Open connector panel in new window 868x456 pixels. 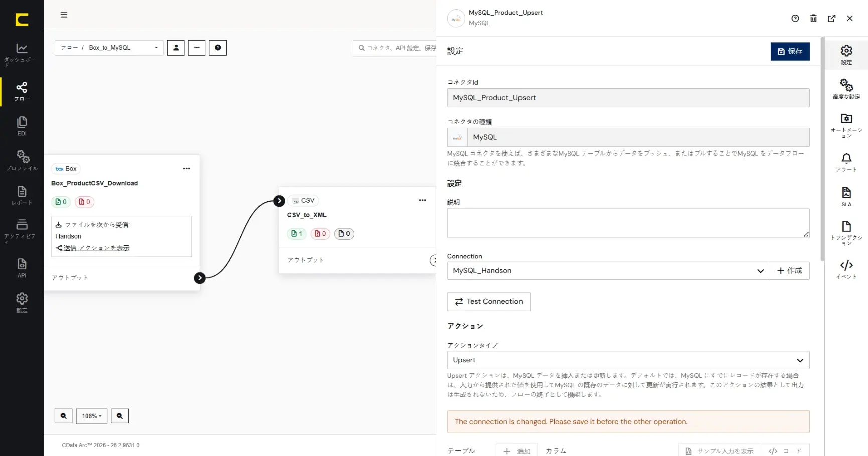832,19
